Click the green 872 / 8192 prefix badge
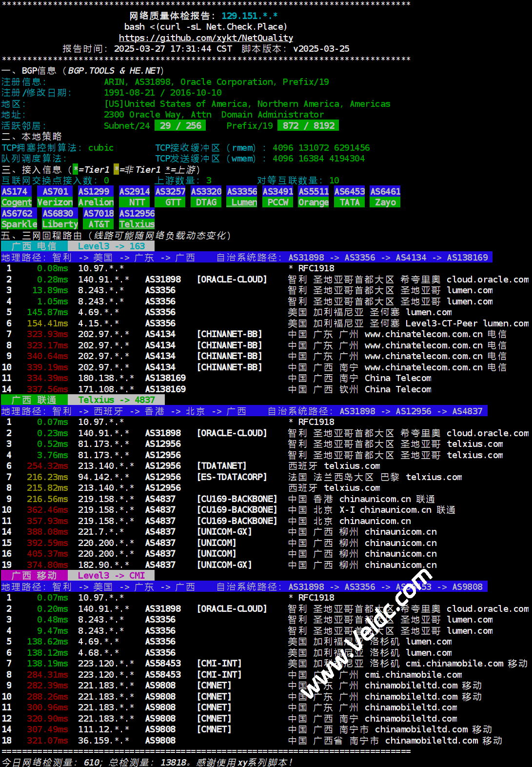 [308, 126]
